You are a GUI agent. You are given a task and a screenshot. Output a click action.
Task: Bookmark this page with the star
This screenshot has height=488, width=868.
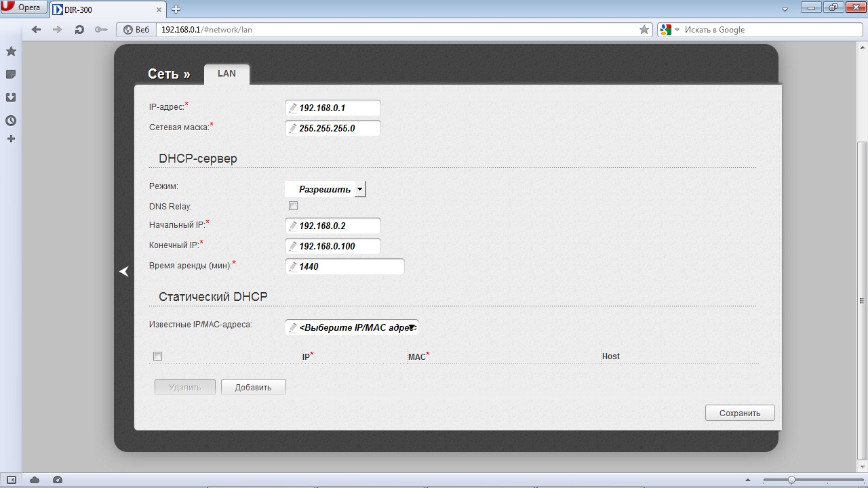point(644,30)
